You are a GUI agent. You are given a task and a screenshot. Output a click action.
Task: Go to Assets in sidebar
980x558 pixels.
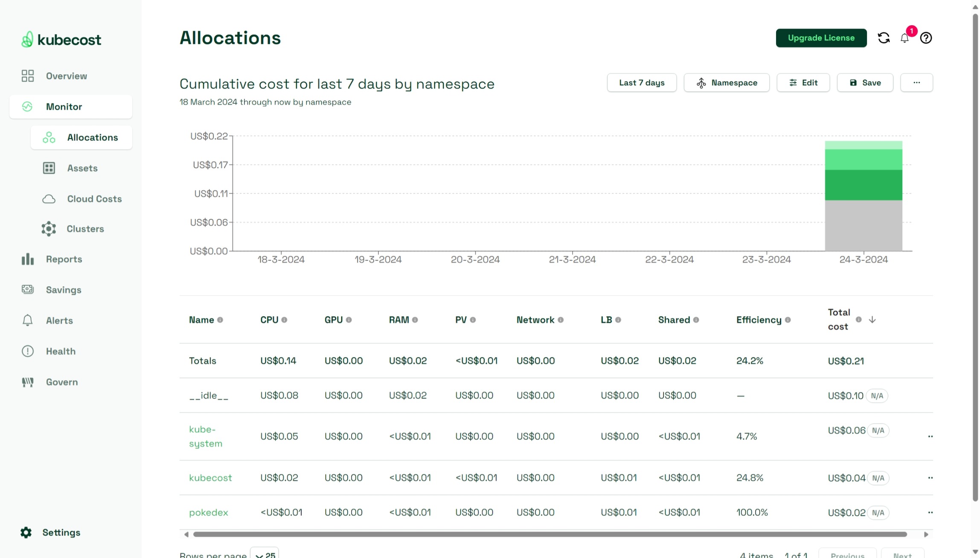(82, 168)
